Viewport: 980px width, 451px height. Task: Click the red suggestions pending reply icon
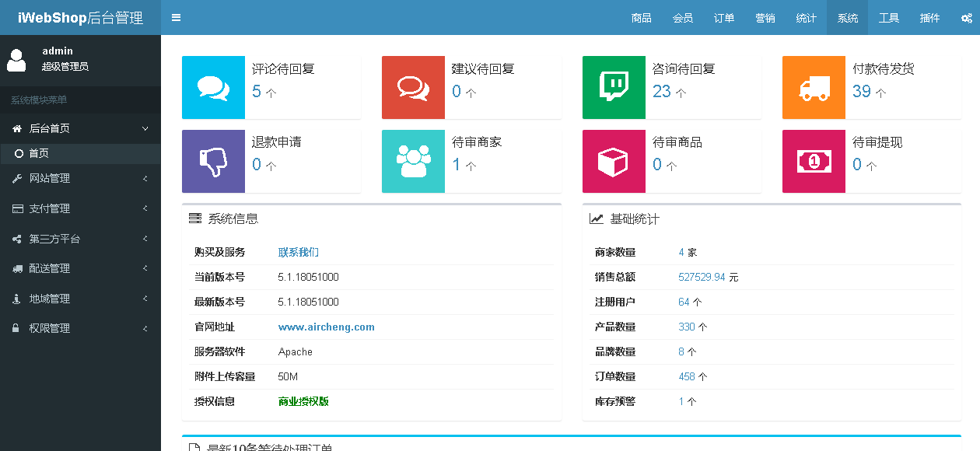click(x=413, y=88)
